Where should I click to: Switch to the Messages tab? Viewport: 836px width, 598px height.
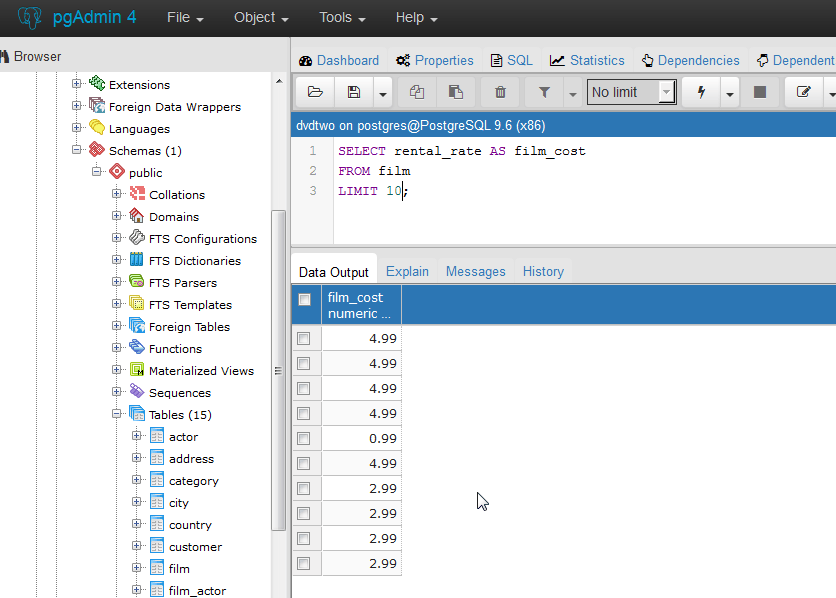[476, 272]
